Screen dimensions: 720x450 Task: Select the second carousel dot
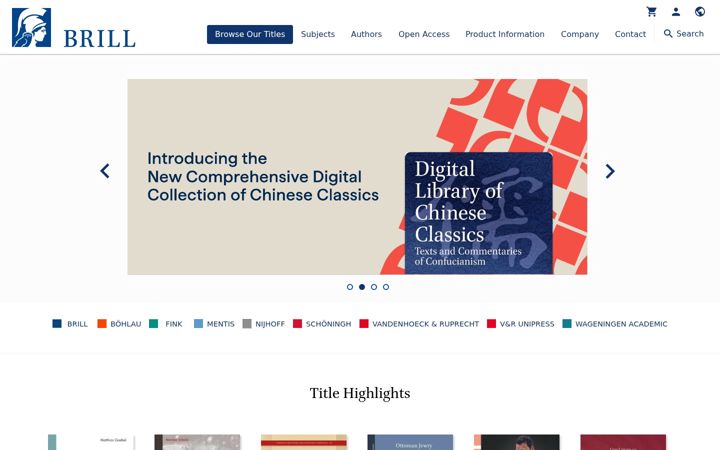pyautogui.click(x=362, y=287)
